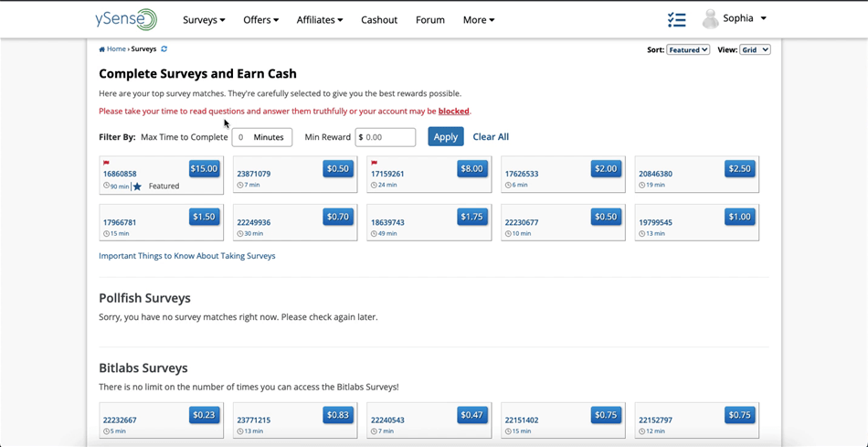Expand Affiliates menu
Image resolution: width=868 pixels, height=447 pixels.
320,20
